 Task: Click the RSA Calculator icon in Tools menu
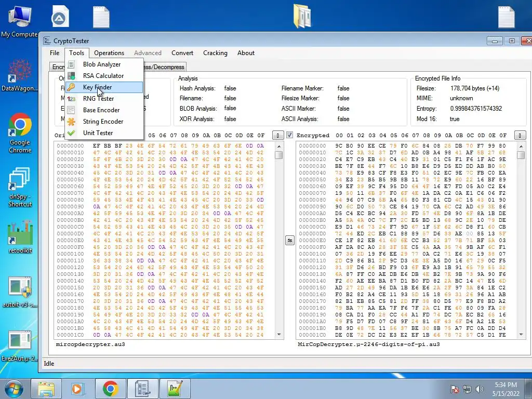pyautogui.click(x=71, y=76)
